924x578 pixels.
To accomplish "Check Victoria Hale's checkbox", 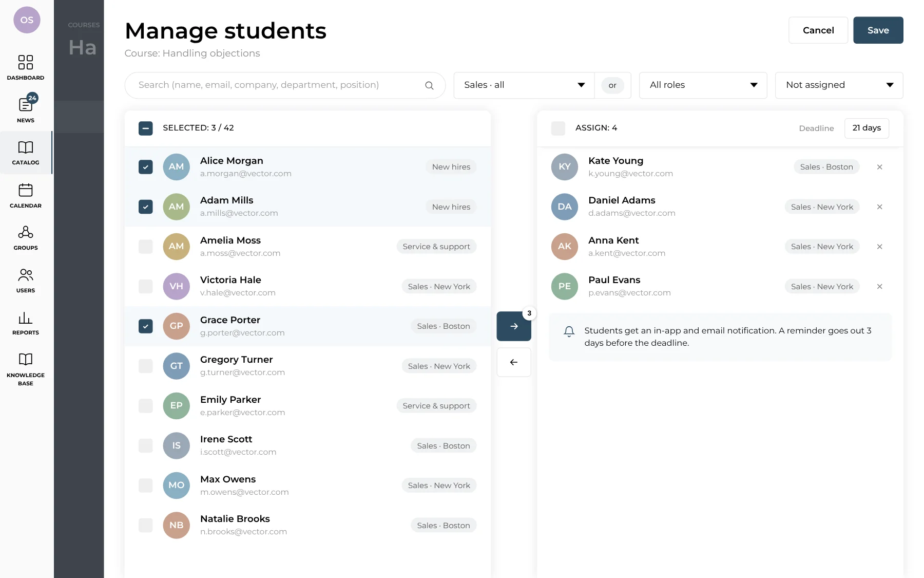I will click(146, 287).
